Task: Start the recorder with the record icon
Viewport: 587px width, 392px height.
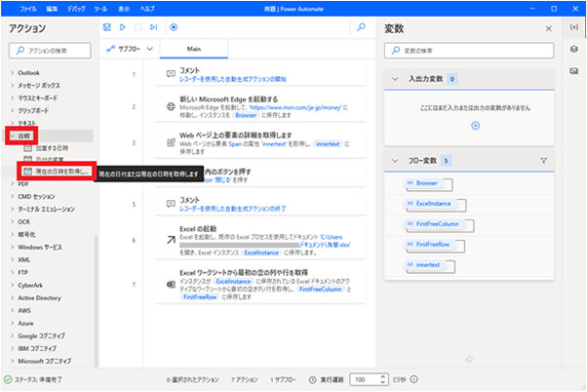Action: 174,27
